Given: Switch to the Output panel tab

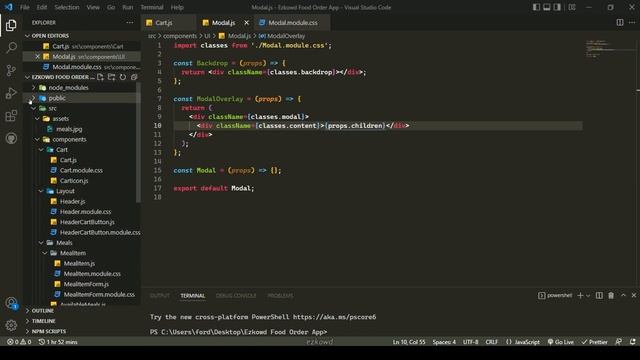Looking at the screenshot, I should pos(160,296).
